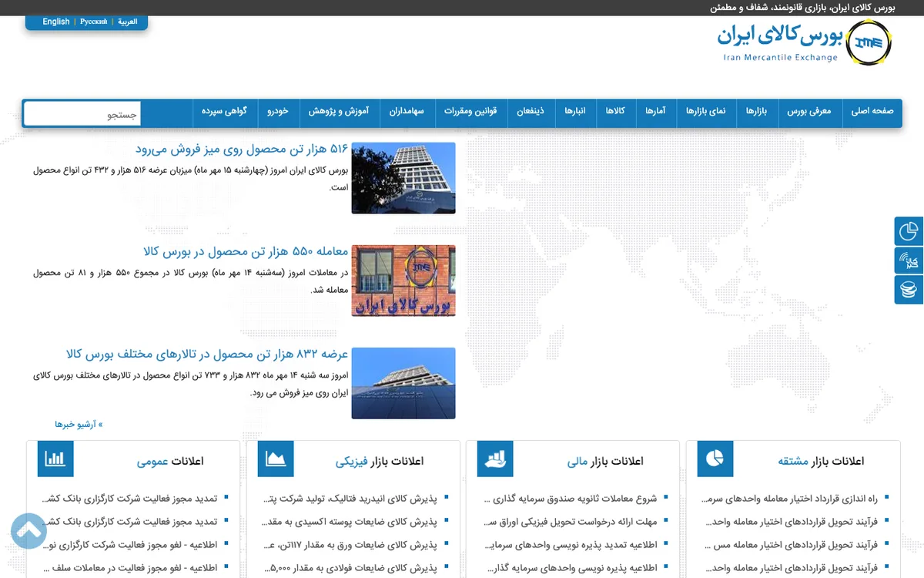Screen dimensions: 924x578
Task: Open the pie chart side widget icon
Action: [x=909, y=231]
